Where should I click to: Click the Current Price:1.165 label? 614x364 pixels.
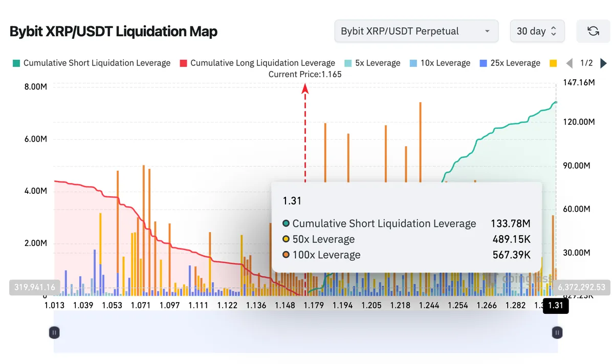pos(305,74)
